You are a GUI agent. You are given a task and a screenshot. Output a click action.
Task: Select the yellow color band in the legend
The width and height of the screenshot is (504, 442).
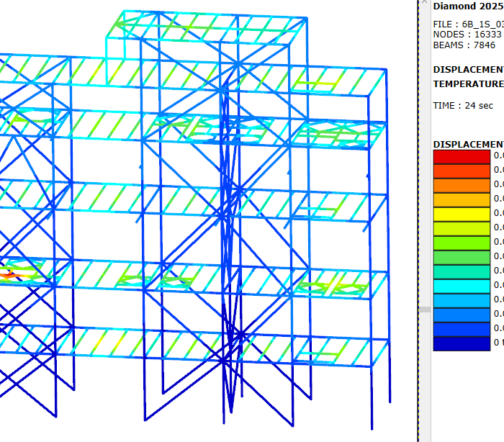point(461,214)
